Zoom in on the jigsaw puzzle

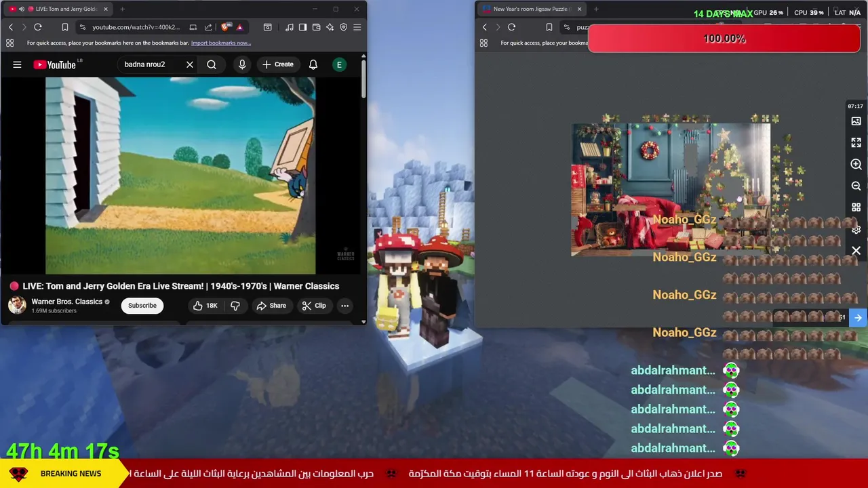click(x=856, y=165)
